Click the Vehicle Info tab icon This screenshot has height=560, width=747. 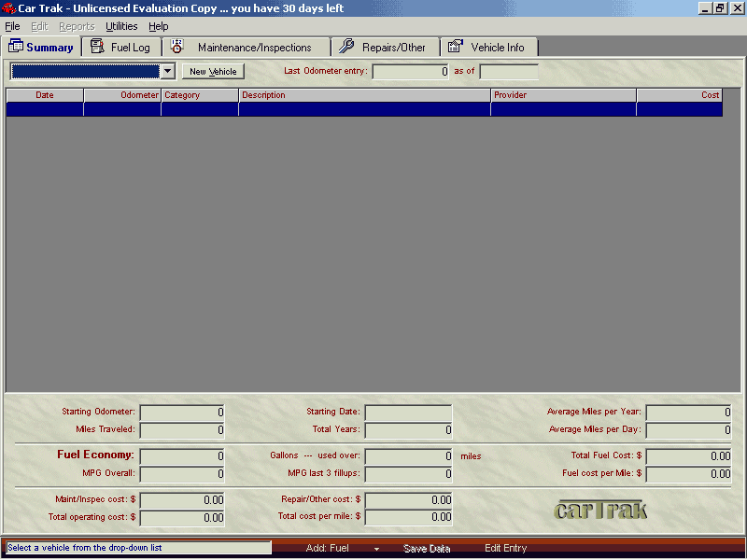coord(455,47)
